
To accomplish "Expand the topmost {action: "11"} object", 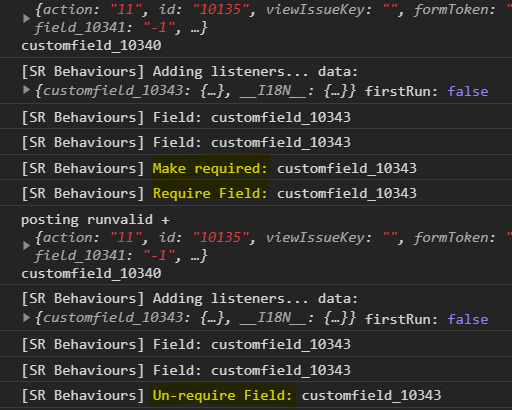I will point(26,18).
